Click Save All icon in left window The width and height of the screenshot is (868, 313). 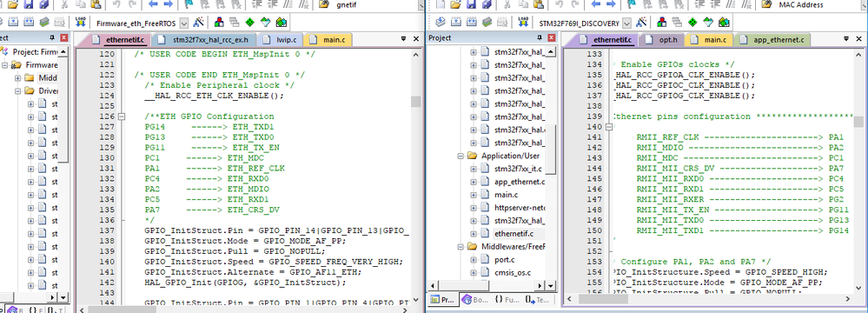point(43,4)
